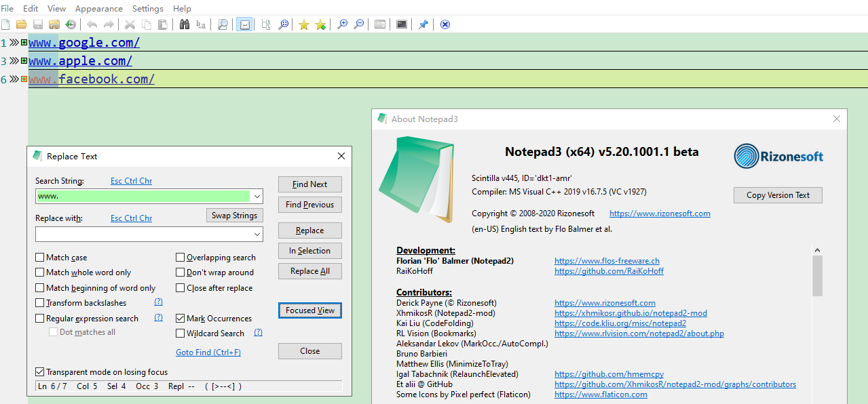Click the Open file folder icon

[22, 24]
